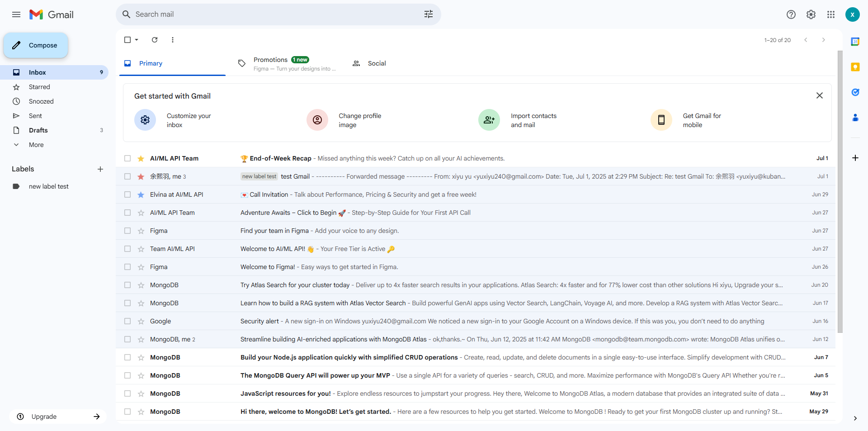Open search options filter icon
This screenshot has height=431, width=868.
coord(429,14)
